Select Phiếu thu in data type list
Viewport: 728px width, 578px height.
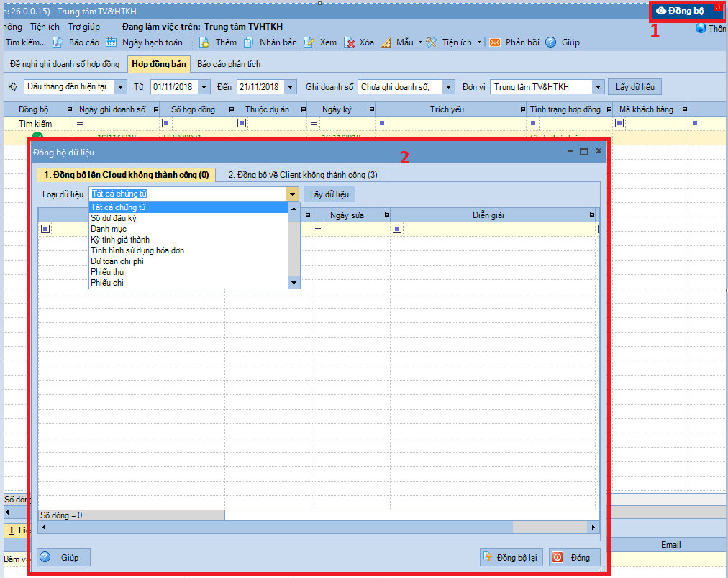pos(188,272)
